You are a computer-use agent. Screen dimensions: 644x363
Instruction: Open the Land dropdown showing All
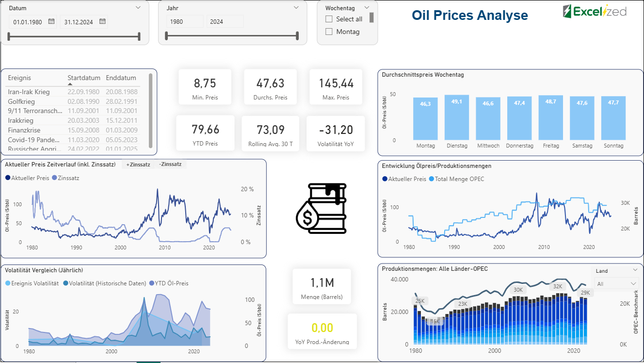tap(617, 283)
